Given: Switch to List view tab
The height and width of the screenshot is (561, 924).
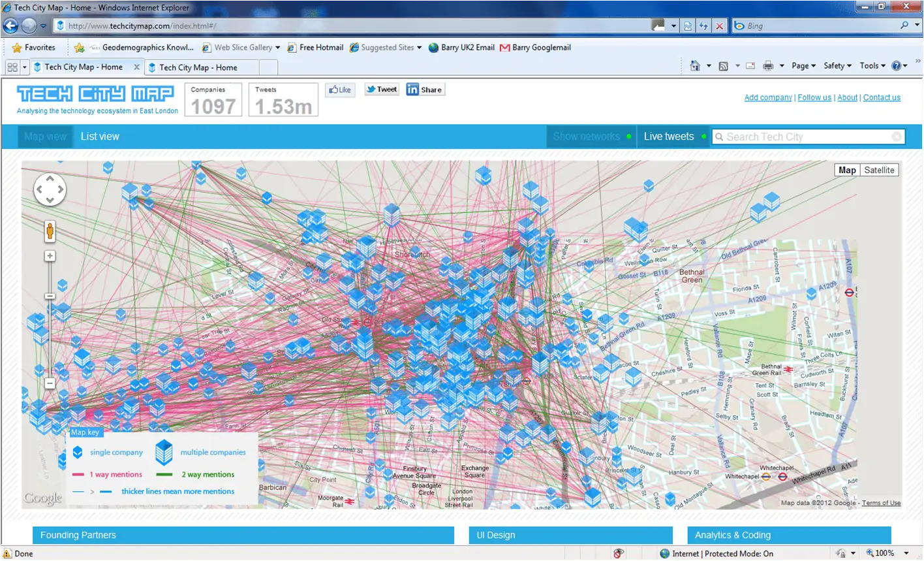Looking at the screenshot, I should point(100,136).
